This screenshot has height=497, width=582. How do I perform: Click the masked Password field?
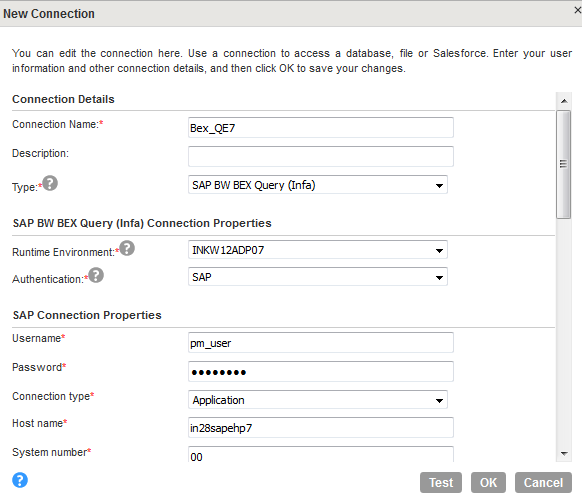coord(321,372)
